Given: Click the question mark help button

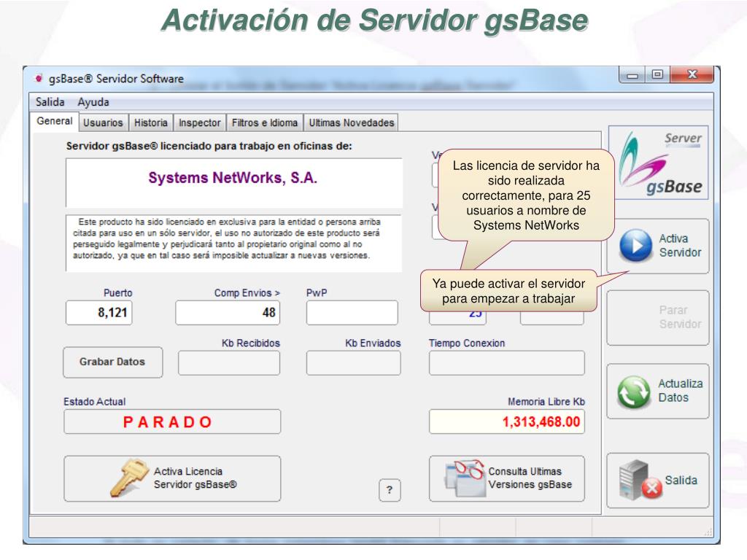Looking at the screenshot, I should click(390, 490).
